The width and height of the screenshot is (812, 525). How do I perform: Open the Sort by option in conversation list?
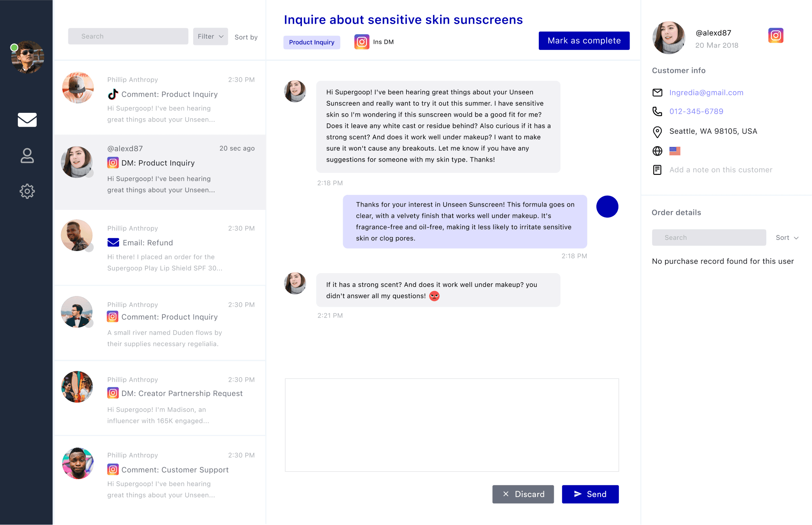[246, 37]
